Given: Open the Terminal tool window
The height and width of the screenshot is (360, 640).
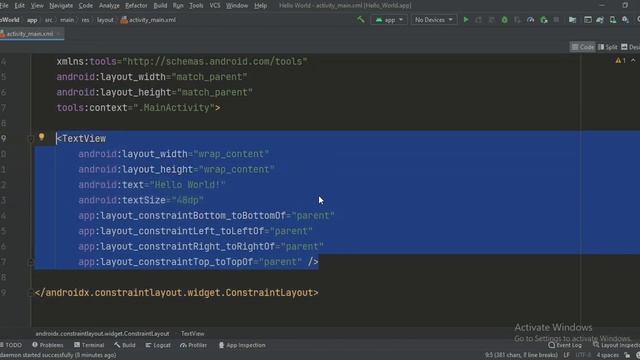Looking at the screenshot, I should (89, 345).
